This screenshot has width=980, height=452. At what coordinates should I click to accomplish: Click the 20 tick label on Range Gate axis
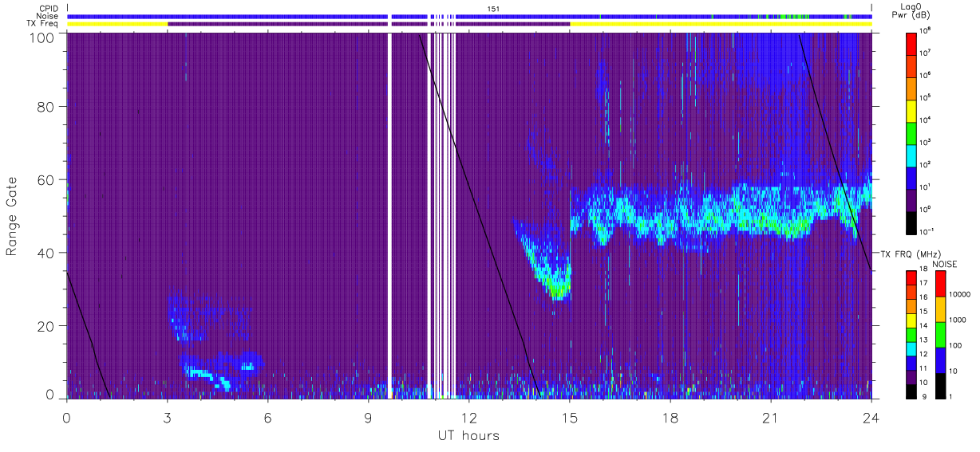pyautogui.click(x=45, y=326)
